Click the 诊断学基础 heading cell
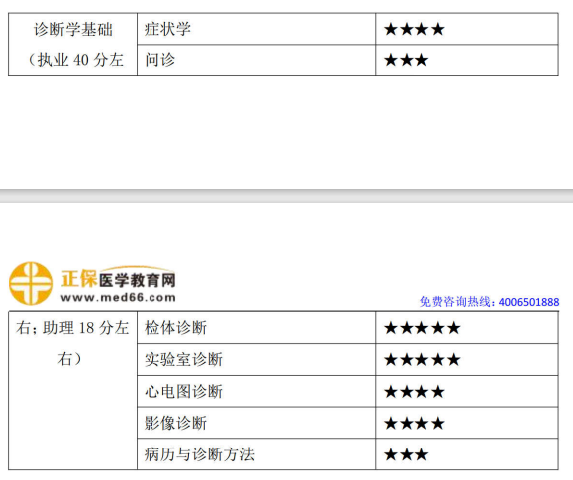The height and width of the screenshot is (480, 573). [x=73, y=30]
